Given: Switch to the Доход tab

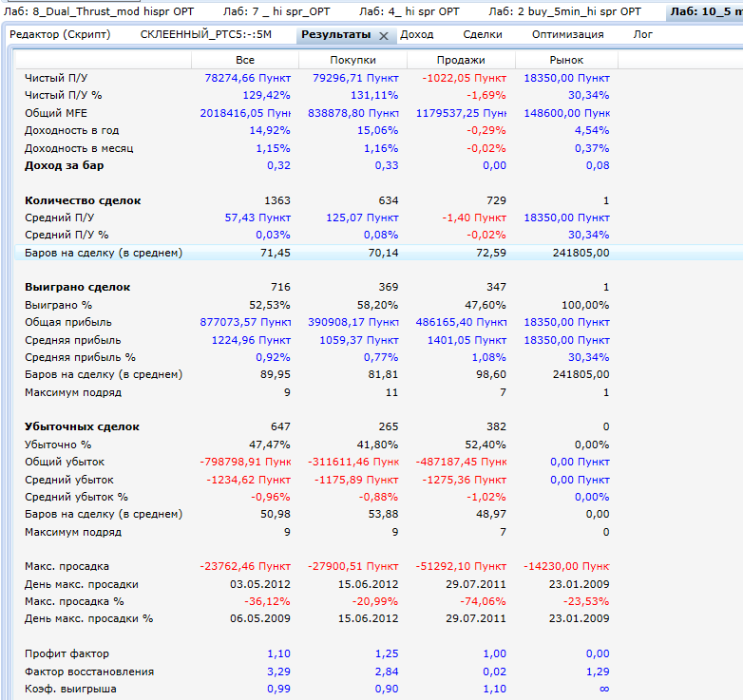Looking at the screenshot, I should [x=416, y=34].
